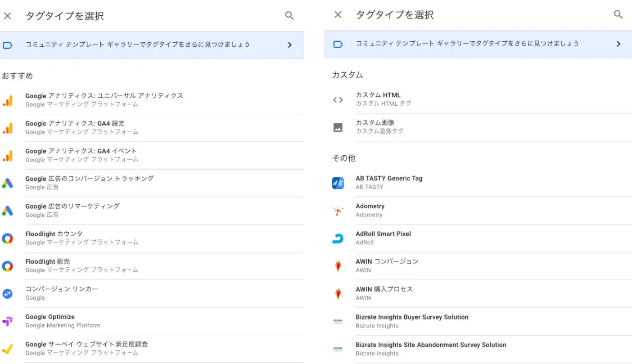Click the おすすめ section heading
Viewport: 632px width, 364px height.
pos(18,76)
